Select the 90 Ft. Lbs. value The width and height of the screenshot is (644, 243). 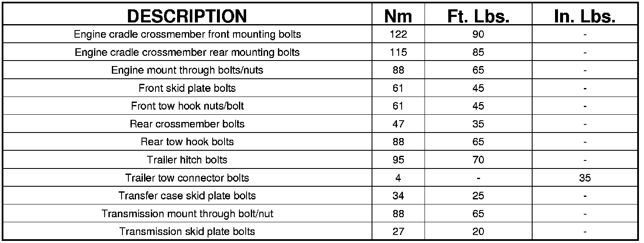(478, 34)
